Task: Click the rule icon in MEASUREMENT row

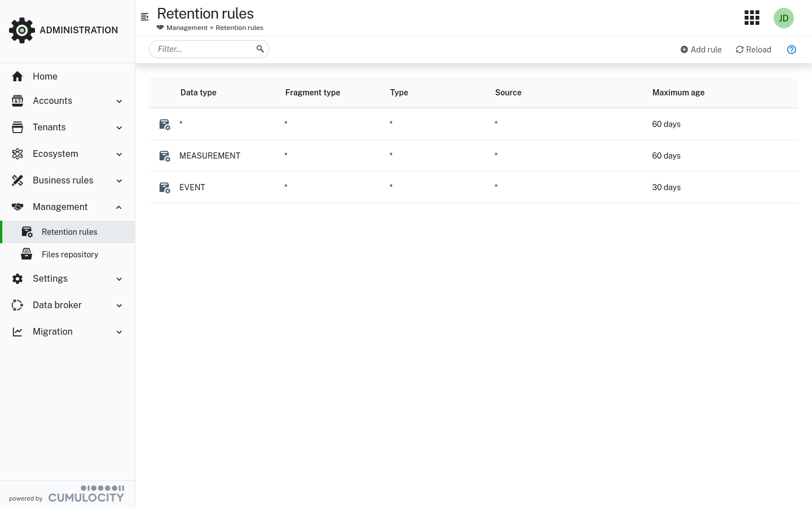Action: pos(165,156)
